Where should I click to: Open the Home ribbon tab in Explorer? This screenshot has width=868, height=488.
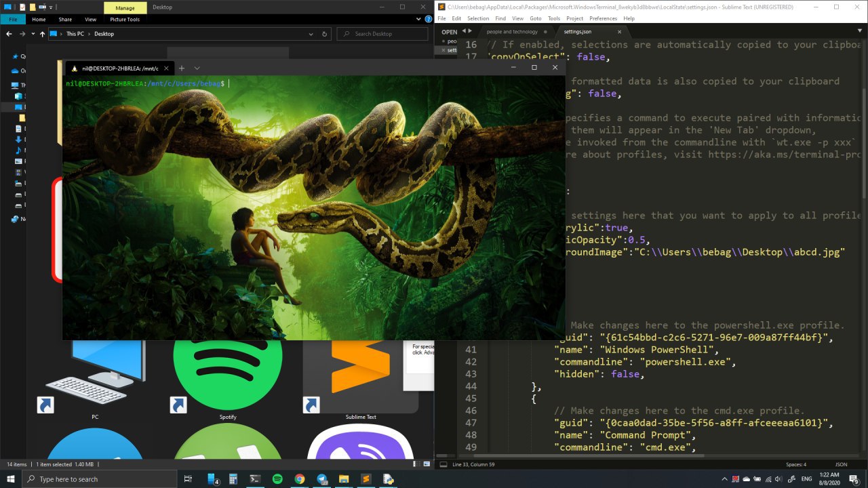[x=39, y=20]
